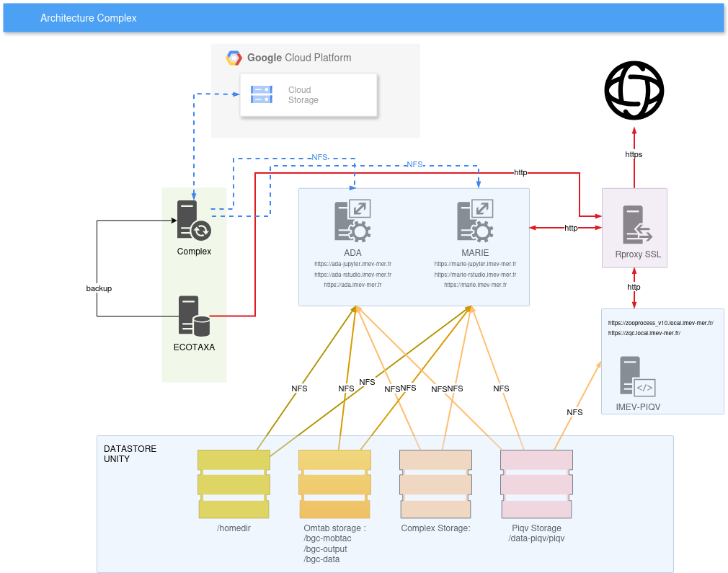
Task: Click the Google Cloud Platform logo
Action: [x=234, y=58]
